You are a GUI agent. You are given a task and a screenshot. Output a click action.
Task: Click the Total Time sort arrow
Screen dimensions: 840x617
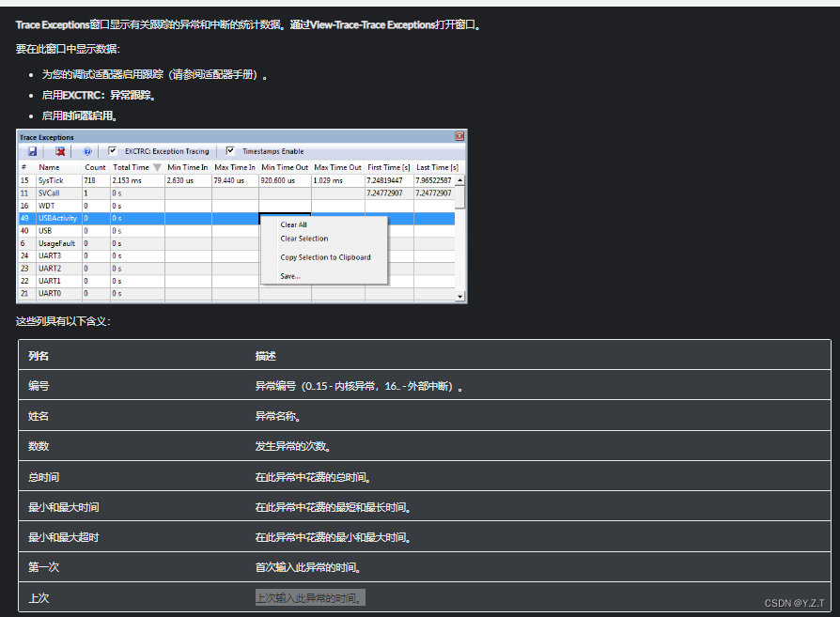(156, 168)
